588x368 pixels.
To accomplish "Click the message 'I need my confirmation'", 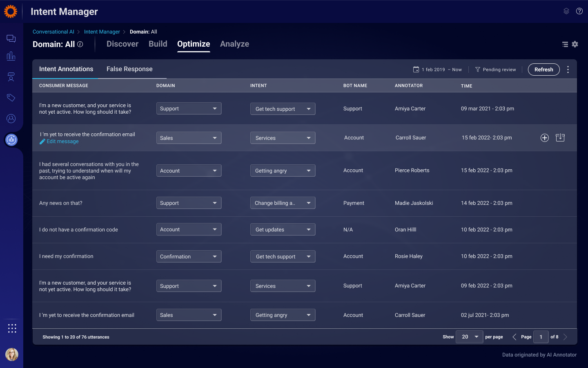I will [66, 256].
